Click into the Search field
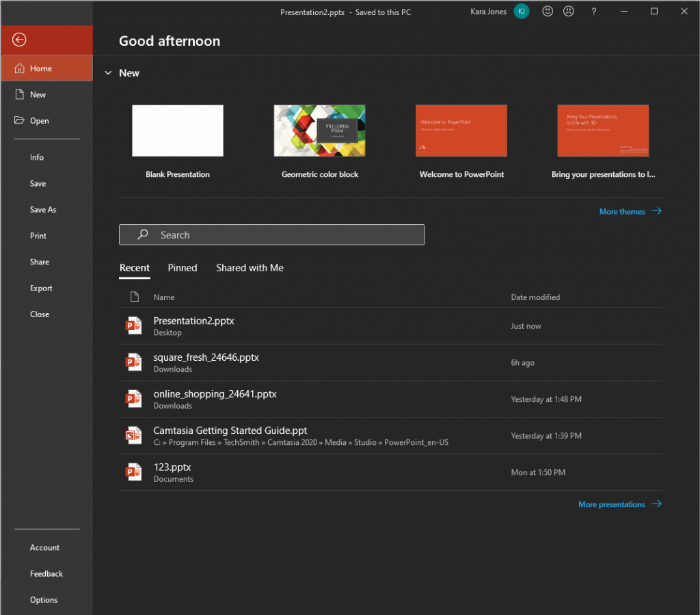Screen dimensions: 700x615 pyautogui.click(x=271, y=235)
